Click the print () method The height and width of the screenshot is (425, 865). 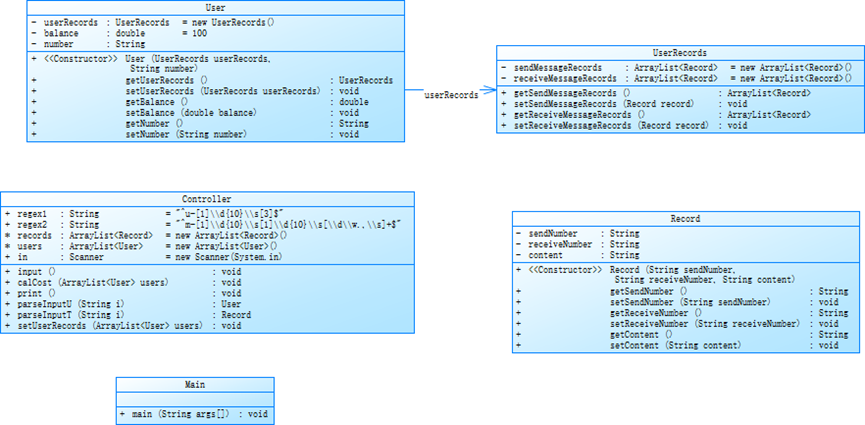[x=122, y=294]
